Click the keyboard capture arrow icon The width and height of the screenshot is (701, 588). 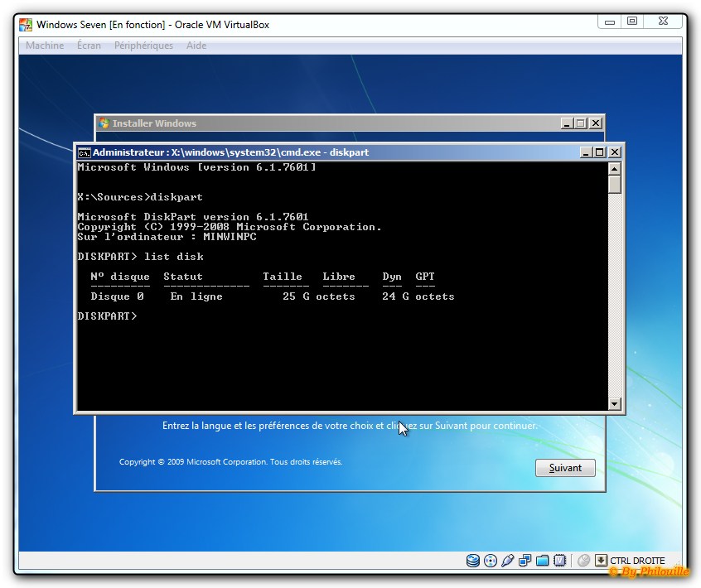[601, 561]
